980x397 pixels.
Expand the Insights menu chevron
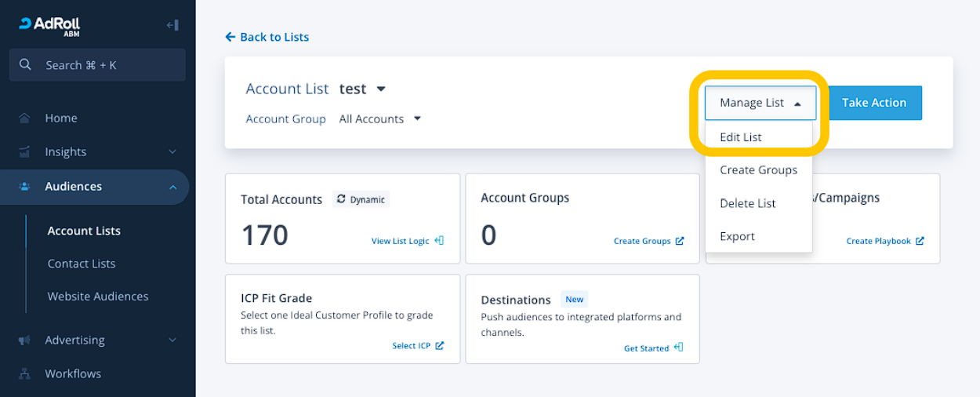pyautogui.click(x=172, y=152)
